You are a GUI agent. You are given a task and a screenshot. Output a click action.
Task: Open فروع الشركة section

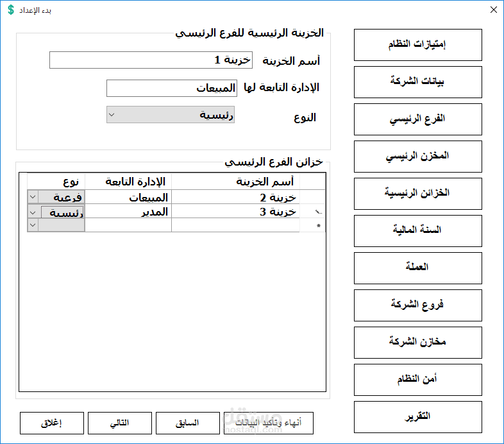click(x=418, y=305)
